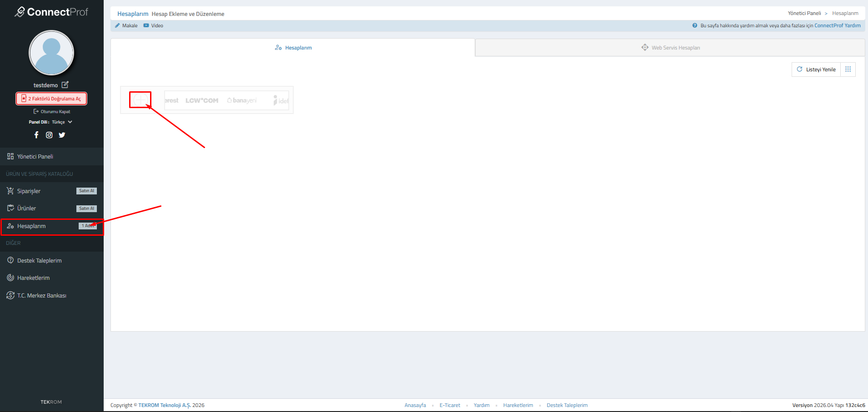Click the Listeyi Yenile button
The height and width of the screenshot is (412, 868).
[816, 69]
